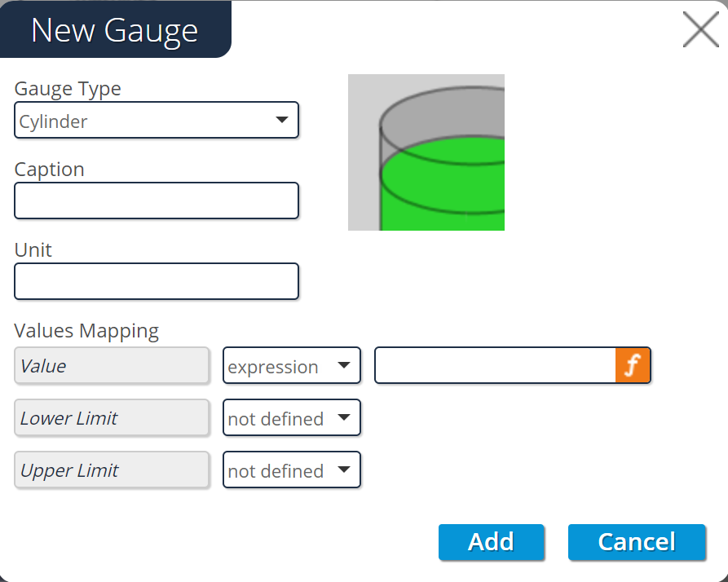
Task: Click the New Gauge title tab
Action: tap(115, 30)
